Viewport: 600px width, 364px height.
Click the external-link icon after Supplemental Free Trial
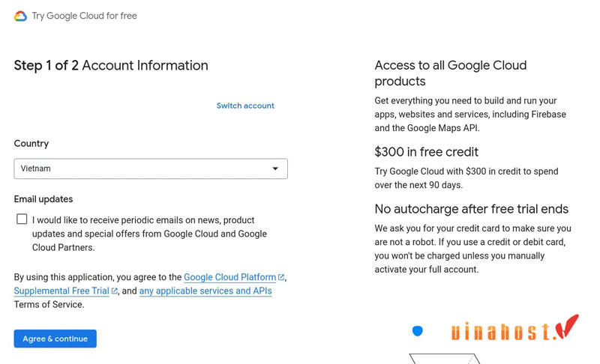tap(114, 291)
